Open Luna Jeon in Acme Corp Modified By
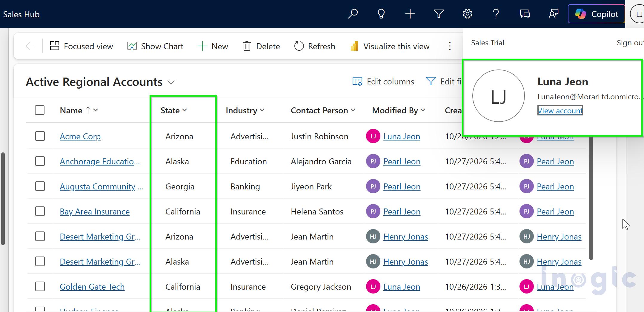644x312 pixels. click(x=402, y=136)
